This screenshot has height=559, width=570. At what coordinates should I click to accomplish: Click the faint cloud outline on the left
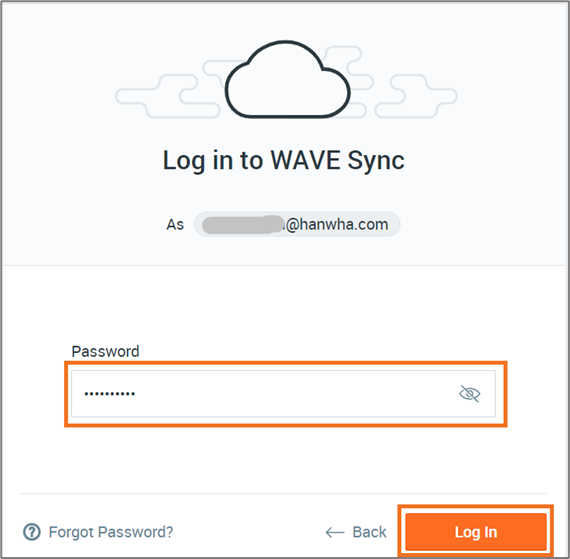pyautogui.click(x=168, y=96)
